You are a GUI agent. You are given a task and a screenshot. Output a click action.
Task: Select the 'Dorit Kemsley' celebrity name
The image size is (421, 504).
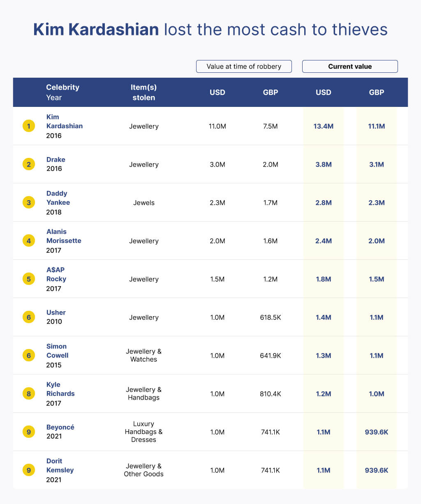(60, 465)
